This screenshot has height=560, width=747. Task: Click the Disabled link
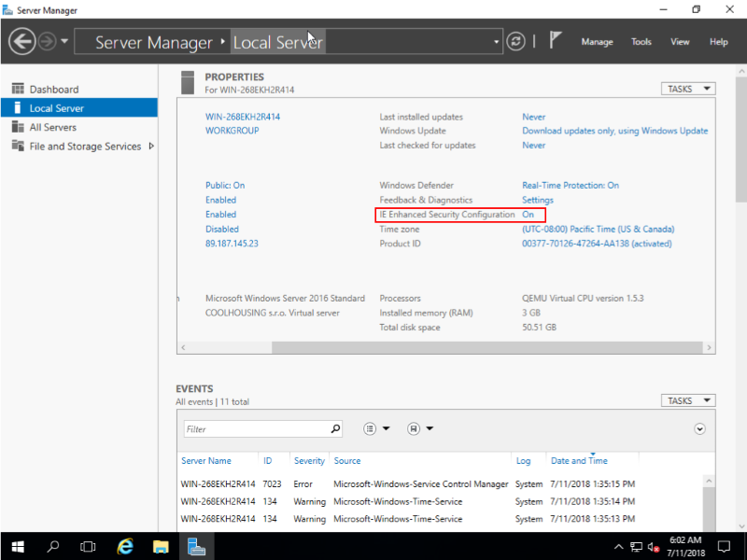[x=222, y=229]
